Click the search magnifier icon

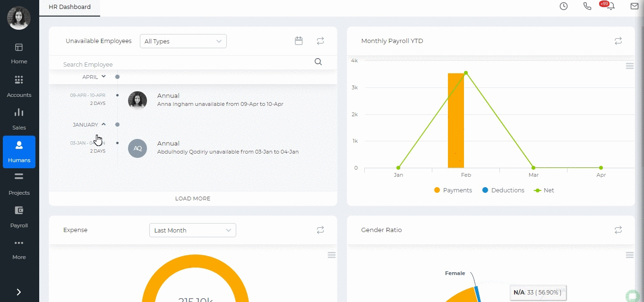coord(318,62)
